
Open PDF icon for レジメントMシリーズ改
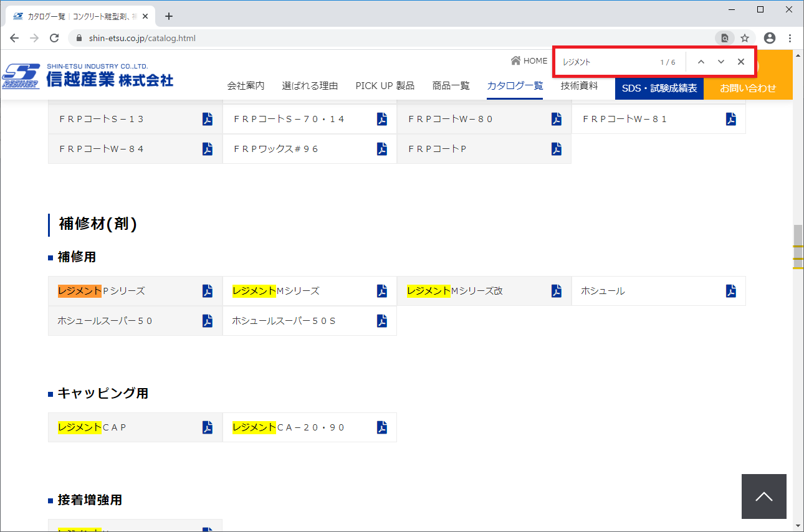(x=557, y=291)
